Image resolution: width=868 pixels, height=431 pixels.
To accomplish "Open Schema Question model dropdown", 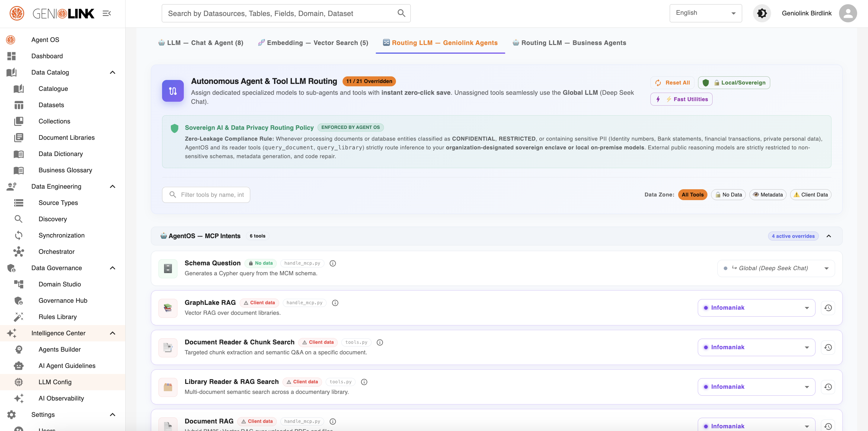I will click(x=776, y=269).
